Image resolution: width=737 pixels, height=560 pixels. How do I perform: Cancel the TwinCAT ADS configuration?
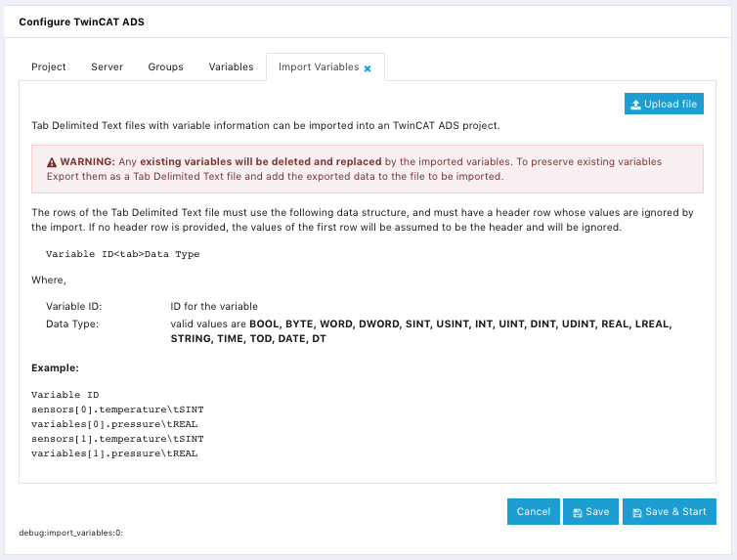point(534,511)
